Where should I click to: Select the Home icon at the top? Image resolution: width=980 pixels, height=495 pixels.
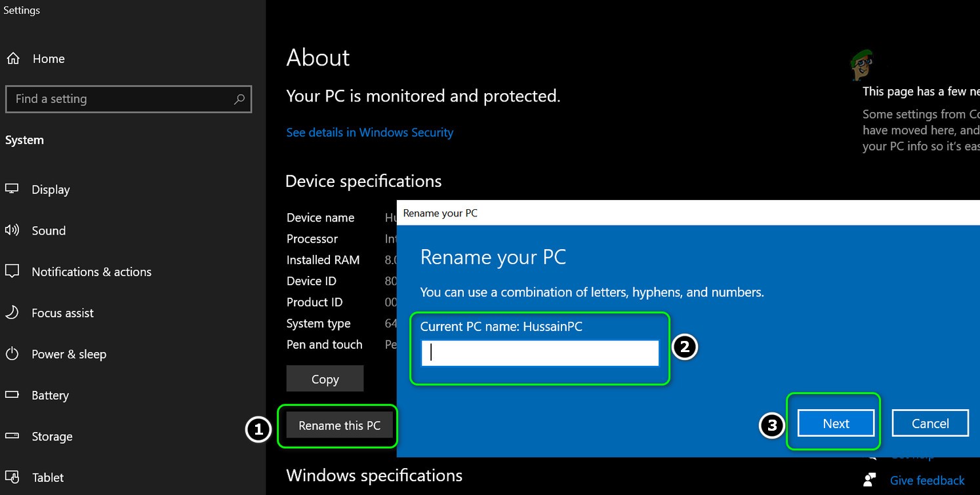coord(12,58)
